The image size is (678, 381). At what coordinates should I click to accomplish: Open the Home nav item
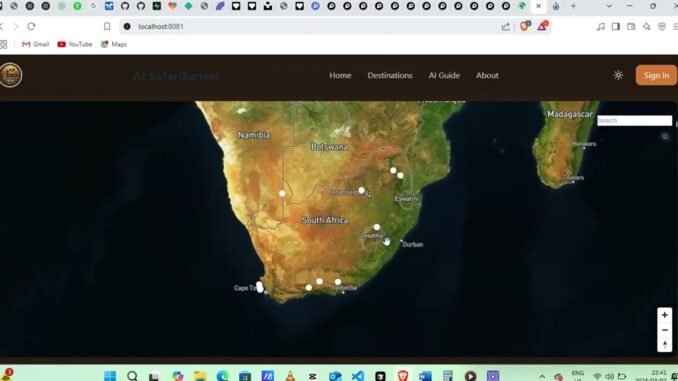pyautogui.click(x=340, y=75)
